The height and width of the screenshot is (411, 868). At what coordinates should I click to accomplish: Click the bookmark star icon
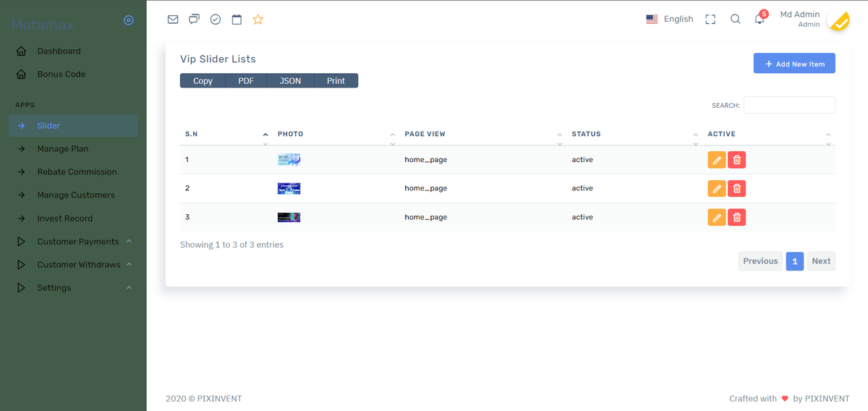point(258,20)
